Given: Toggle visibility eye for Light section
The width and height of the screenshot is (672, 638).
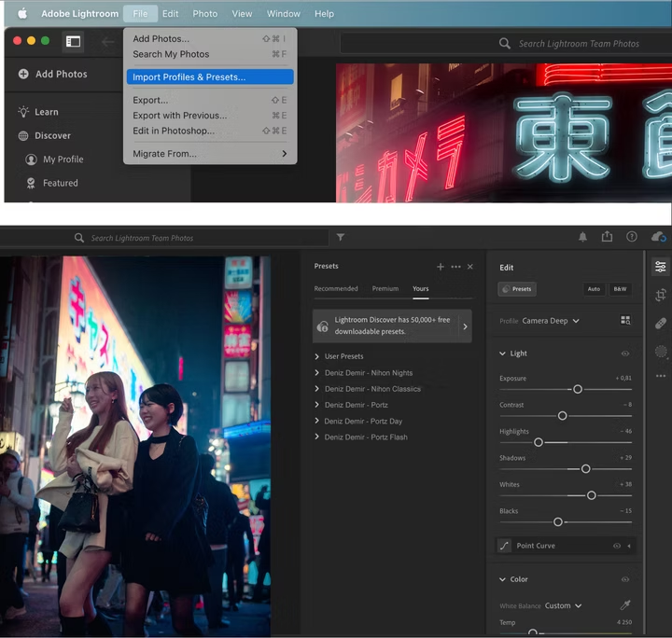Looking at the screenshot, I should click(625, 354).
